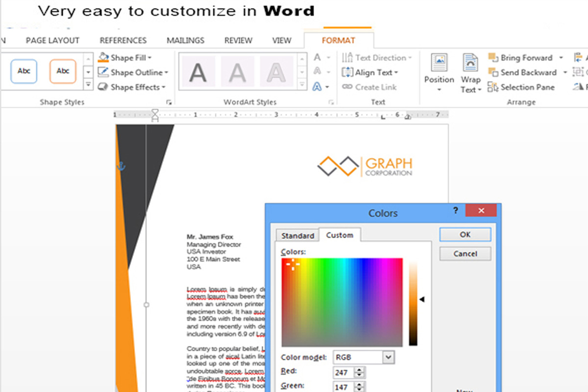Choose the middle light gray WordArt style
Viewport: 588px width, 392px height.
click(x=237, y=73)
